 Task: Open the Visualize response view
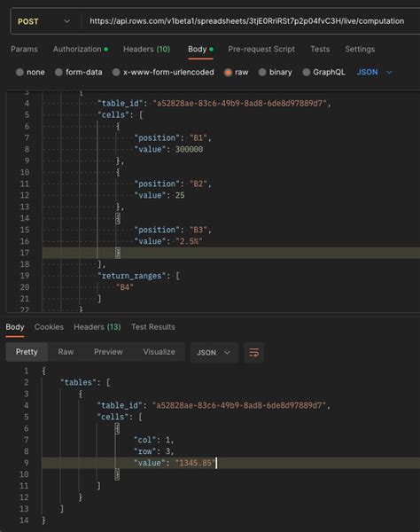coord(159,352)
